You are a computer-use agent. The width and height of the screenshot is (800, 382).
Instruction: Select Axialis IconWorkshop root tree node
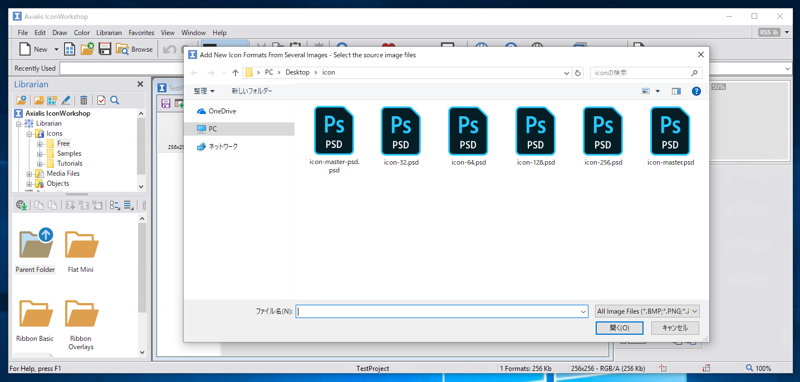(x=58, y=114)
